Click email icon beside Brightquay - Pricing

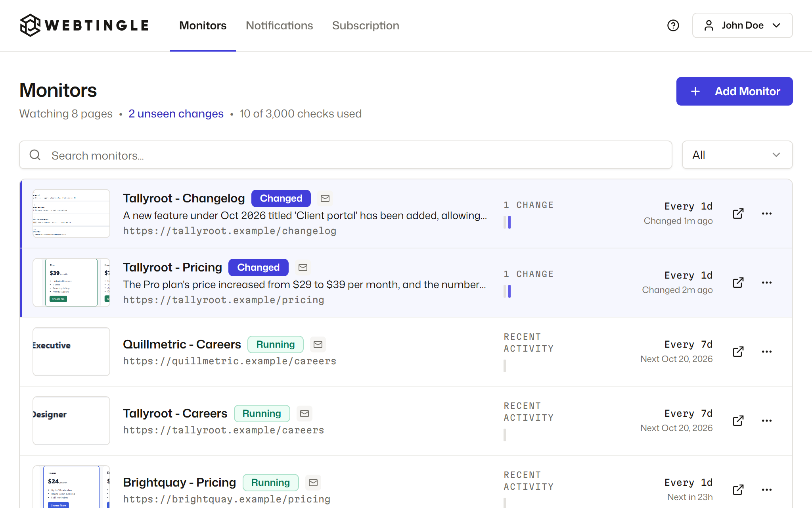coord(313,483)
